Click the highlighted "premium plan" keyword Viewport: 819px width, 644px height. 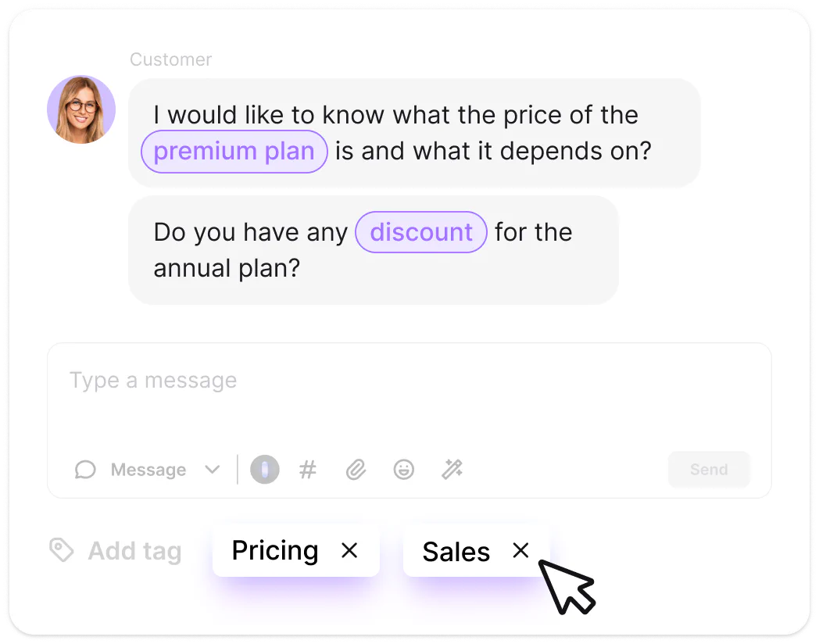(234, 151)
